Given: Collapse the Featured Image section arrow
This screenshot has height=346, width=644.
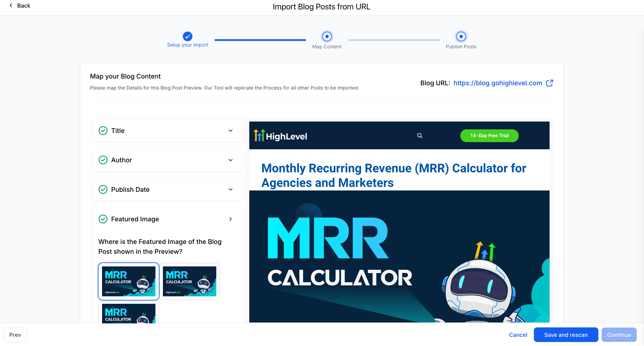Looking at the screenshot, I should click(x=230, y=219).
